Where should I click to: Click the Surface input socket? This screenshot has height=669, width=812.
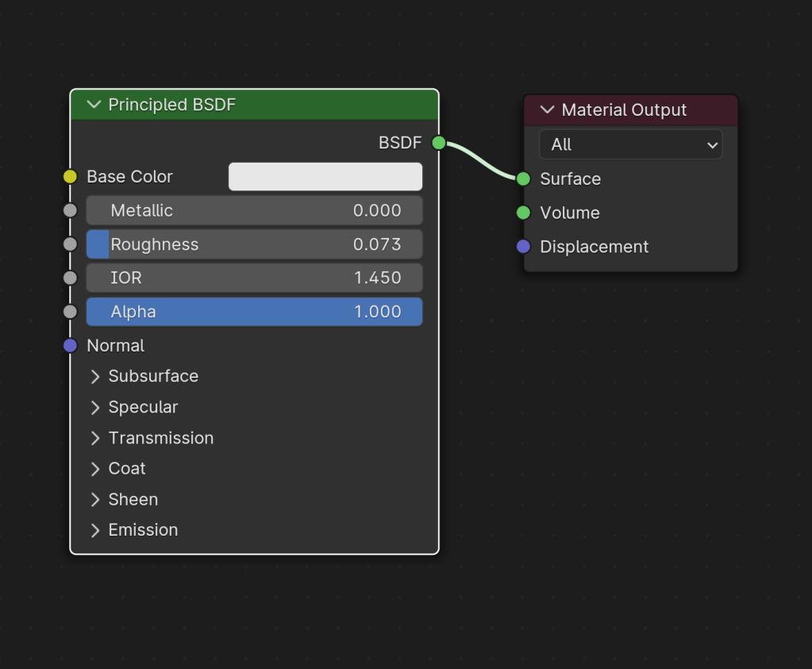[523, 179]
